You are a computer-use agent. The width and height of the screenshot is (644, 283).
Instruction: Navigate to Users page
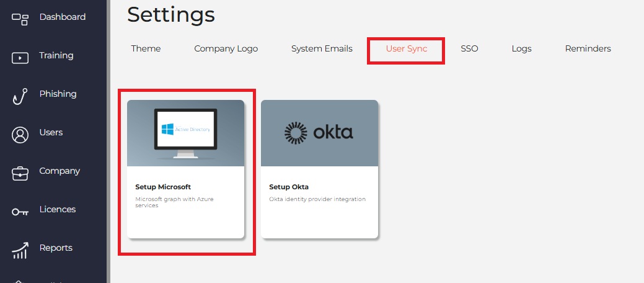[51, 132]
